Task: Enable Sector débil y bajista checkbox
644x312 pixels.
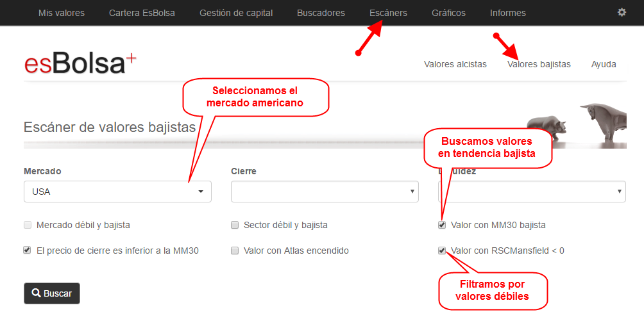Action: point(235,225)
